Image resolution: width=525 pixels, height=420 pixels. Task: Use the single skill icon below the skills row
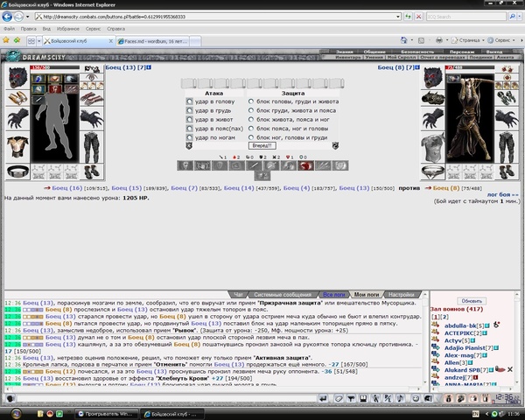[262, 176]
